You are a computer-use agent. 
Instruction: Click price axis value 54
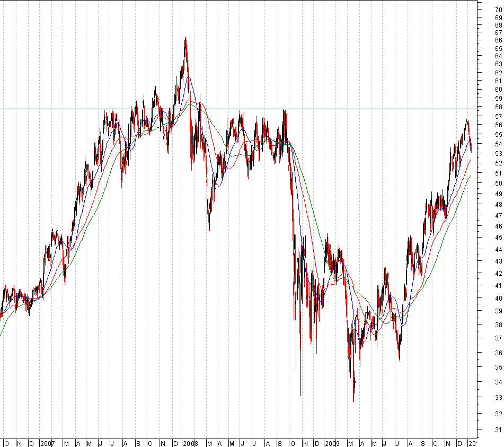[499, 144]
